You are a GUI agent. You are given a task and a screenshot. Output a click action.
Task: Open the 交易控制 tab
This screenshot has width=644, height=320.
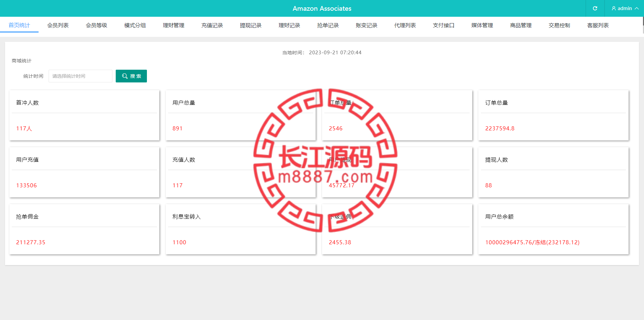pyautogui.click(x=559, y=25)
